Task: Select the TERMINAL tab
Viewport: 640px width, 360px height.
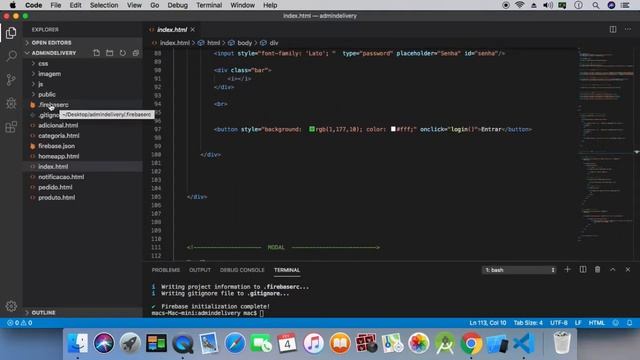Action: coord(287,270)
